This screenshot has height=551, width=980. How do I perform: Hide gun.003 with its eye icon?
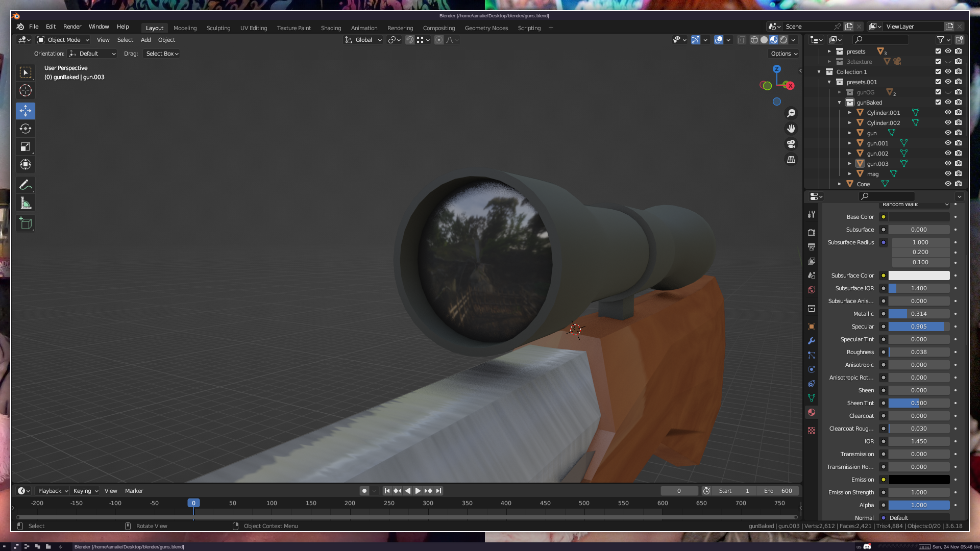tap(948, 163)
